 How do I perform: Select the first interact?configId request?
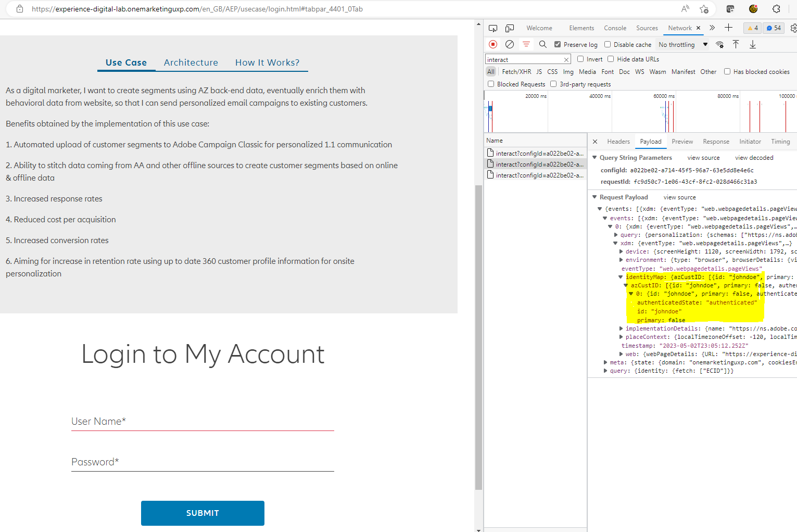[535, 153]
